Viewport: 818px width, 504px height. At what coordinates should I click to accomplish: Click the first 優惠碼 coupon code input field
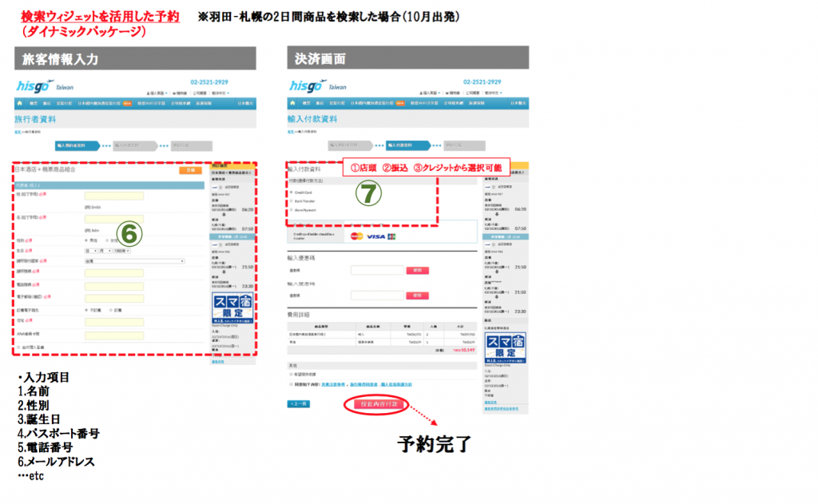(x=376, y=271)
